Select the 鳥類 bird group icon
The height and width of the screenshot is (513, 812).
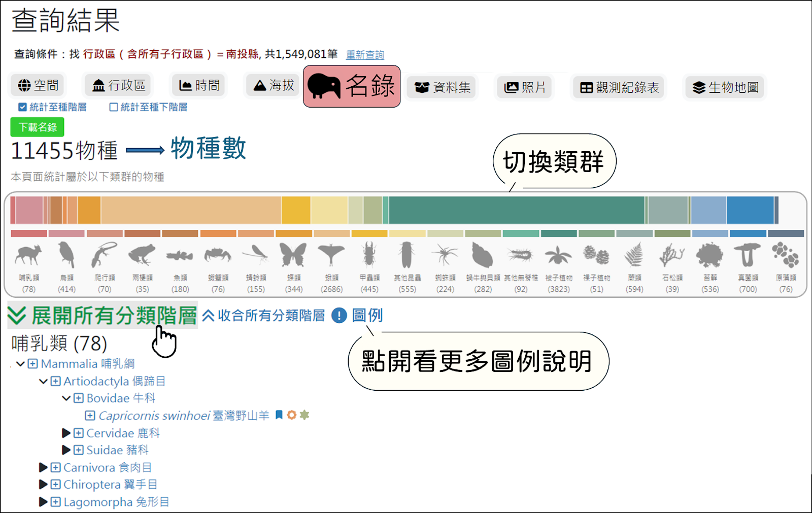[66, 256]
